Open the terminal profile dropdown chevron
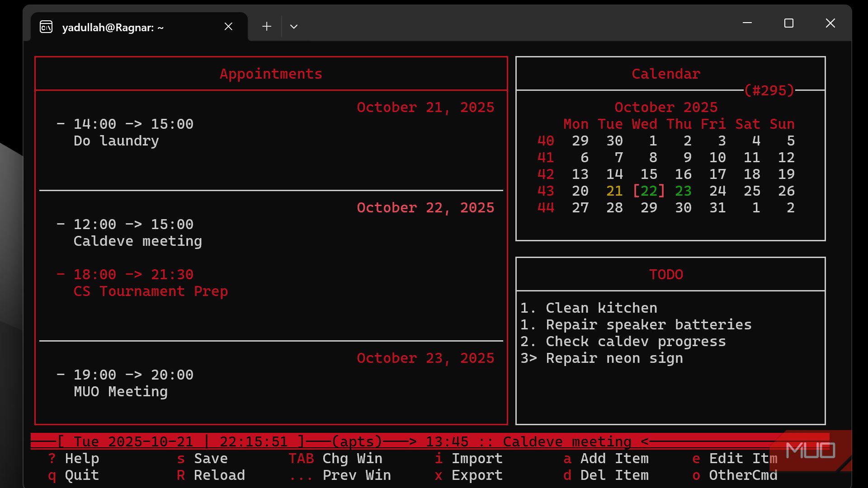Screen dimensions: 868x488 [x=294, y=27]
